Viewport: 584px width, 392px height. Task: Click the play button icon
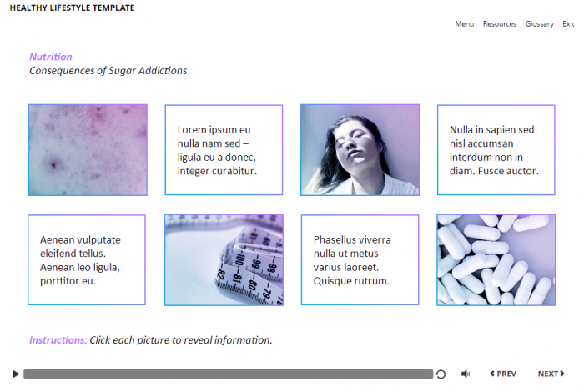16,374
